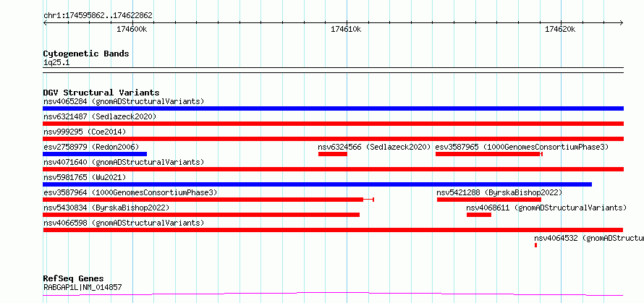Viewport: 644px width, 303px height.
Task: Click the RefSeq Genes track title
Action: [x=74, y=279]
